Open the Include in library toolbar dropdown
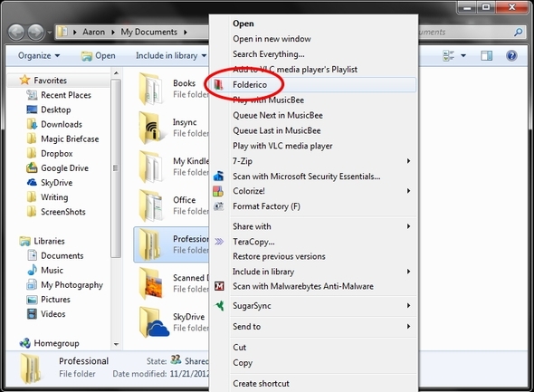Viewport: 534px width, 392px height. (171, 55)
